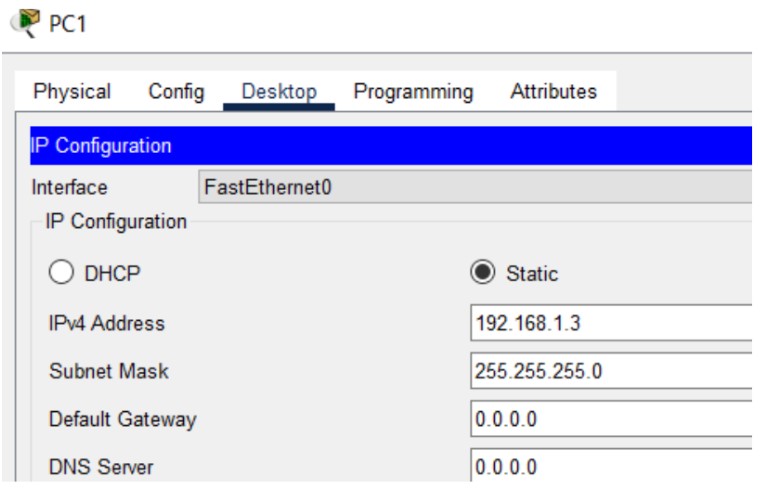This screenshot has height=488, width=760.
Task: Click the DNS Server label
Action: [x=101, y=467]
